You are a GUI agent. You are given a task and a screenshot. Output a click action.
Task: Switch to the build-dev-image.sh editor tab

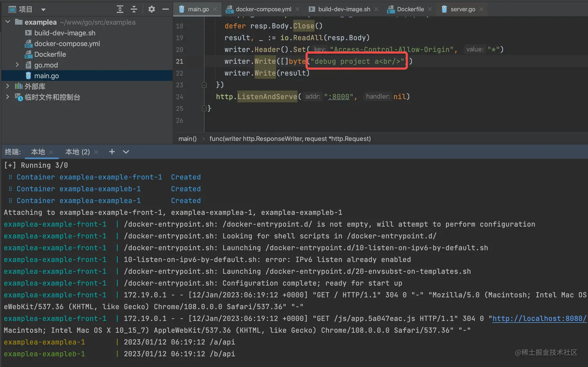[x=344, y=9]
